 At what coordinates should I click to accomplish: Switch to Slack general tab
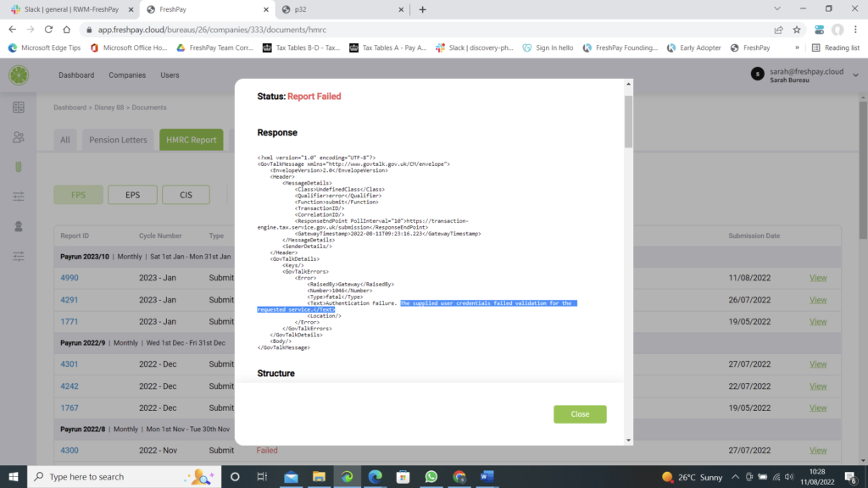[70, 9]
